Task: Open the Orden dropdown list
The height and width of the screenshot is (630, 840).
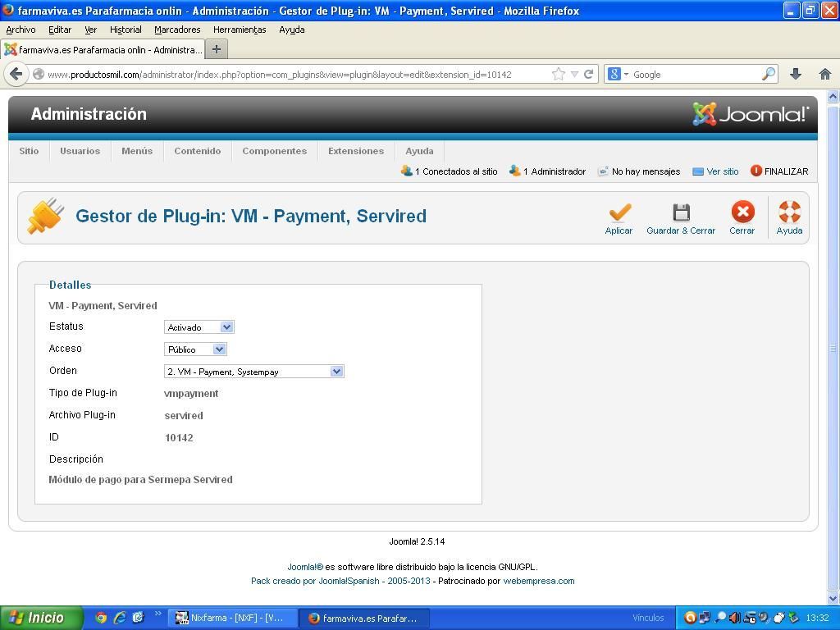Action: click(254, 372)
